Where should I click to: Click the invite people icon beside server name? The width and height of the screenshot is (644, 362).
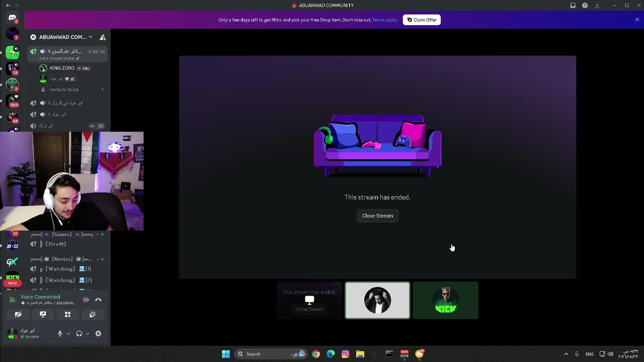coord(103,37)
